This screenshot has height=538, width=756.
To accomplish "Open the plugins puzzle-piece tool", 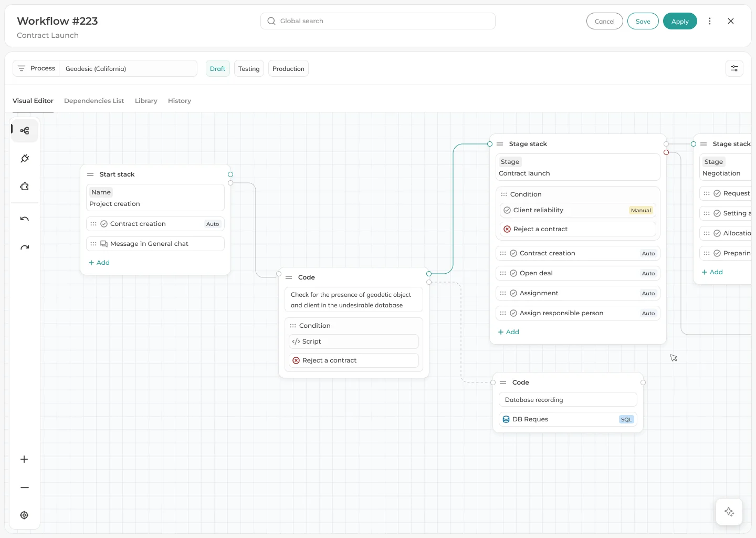I will point(24,187).
